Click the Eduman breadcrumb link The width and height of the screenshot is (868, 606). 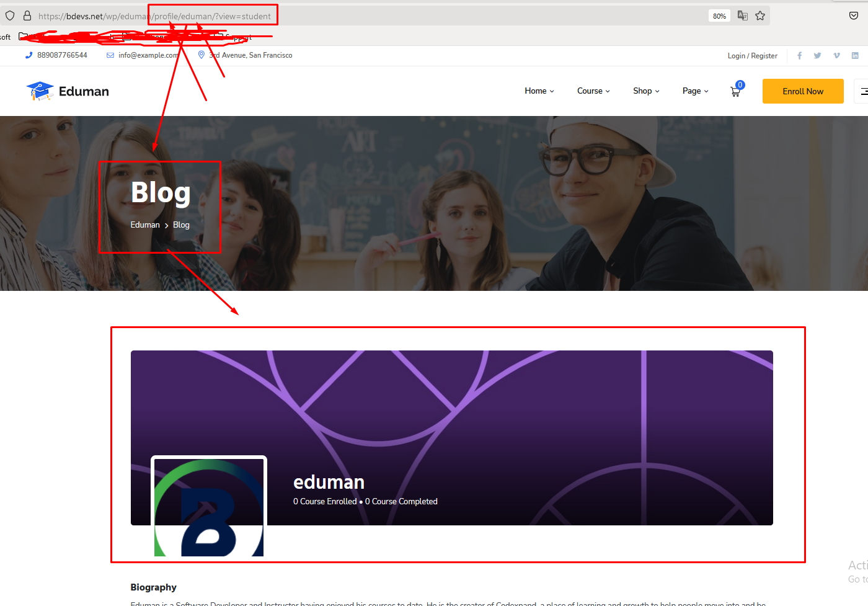coord(145,225)
